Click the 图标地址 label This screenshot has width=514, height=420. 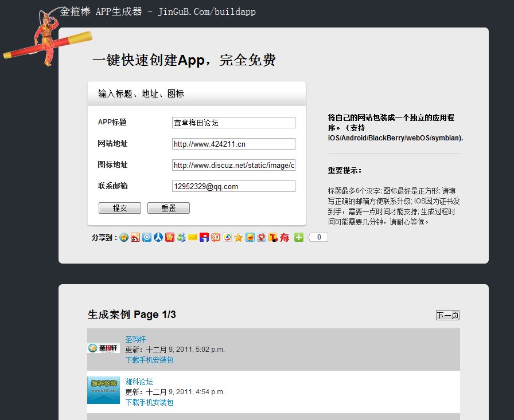pos(112,164)
